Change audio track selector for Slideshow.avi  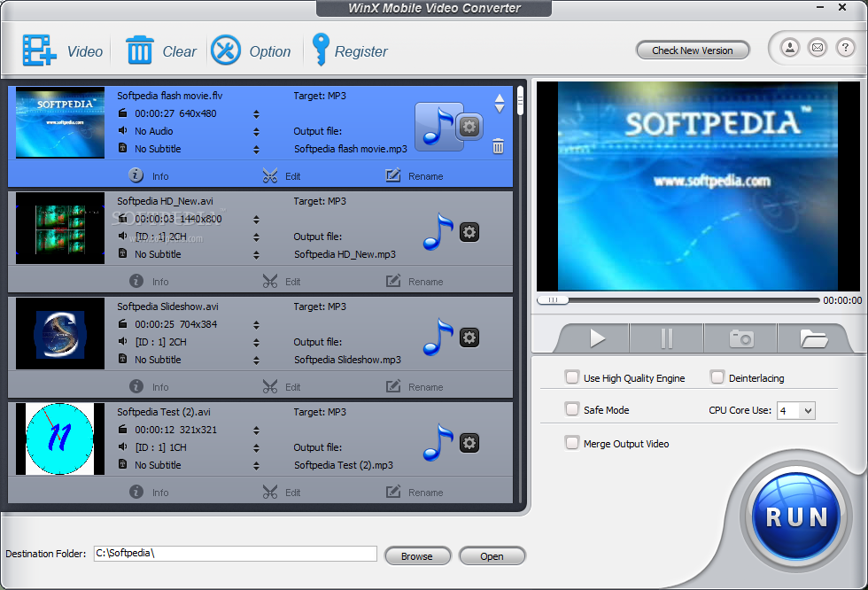[x=256, y=343]
